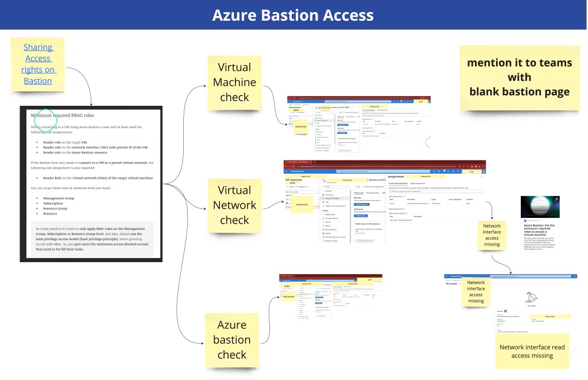Select Network interface access missing note on No access screenshot
588x380 pixels.
[476, 292]
